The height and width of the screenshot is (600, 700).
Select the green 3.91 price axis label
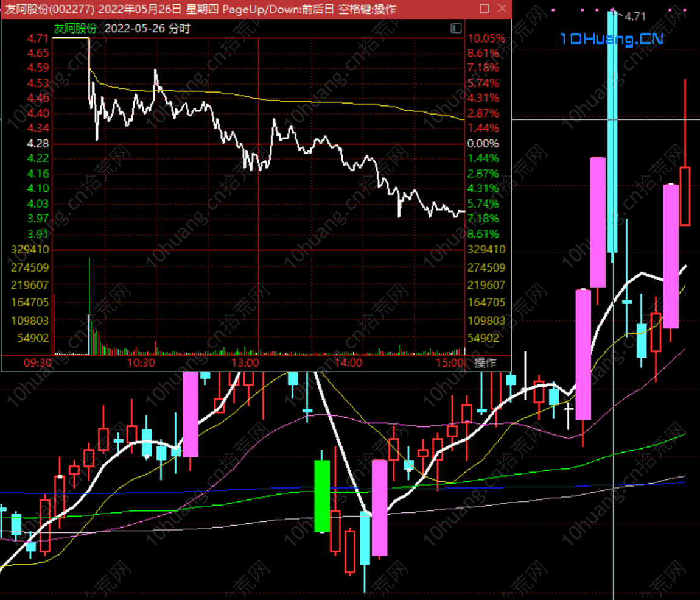38,234
